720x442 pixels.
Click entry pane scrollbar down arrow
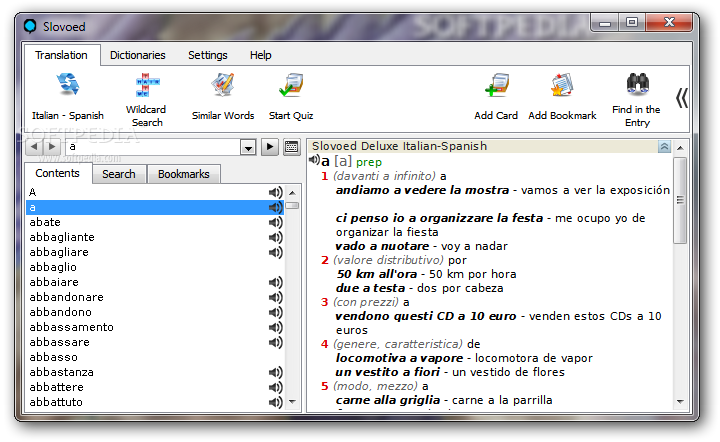coord(680,402)
